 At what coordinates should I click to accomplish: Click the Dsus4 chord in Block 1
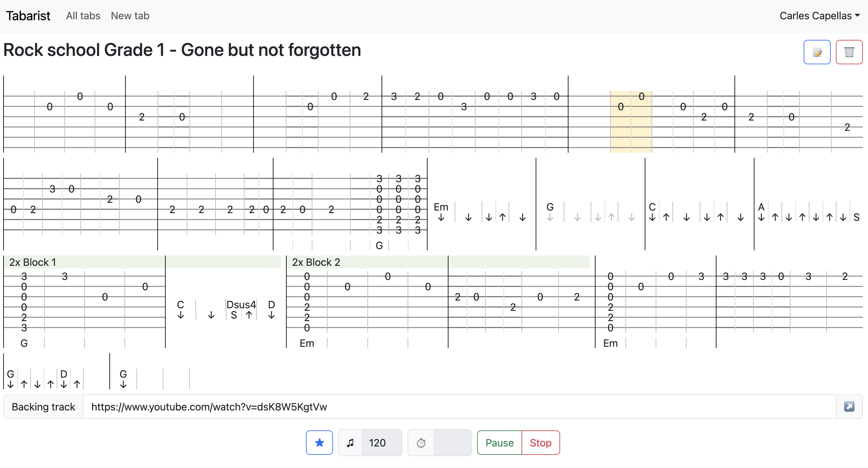[241, 304]
